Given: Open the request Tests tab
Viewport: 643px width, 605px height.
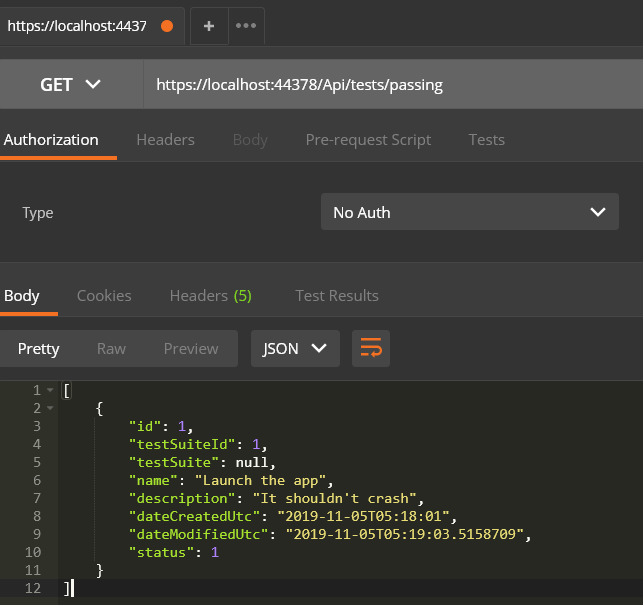Looking at the screenshot, I should pyautogui.click(x=486, y=140).
